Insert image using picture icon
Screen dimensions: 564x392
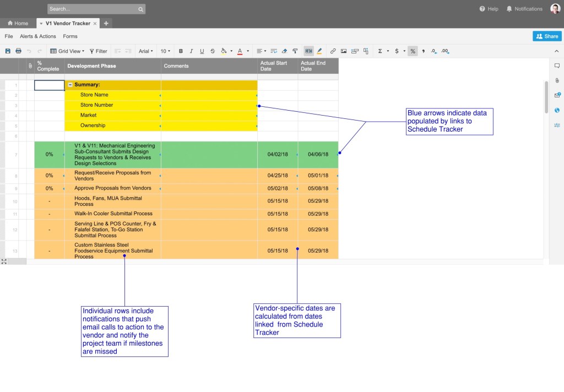(344, 51)
